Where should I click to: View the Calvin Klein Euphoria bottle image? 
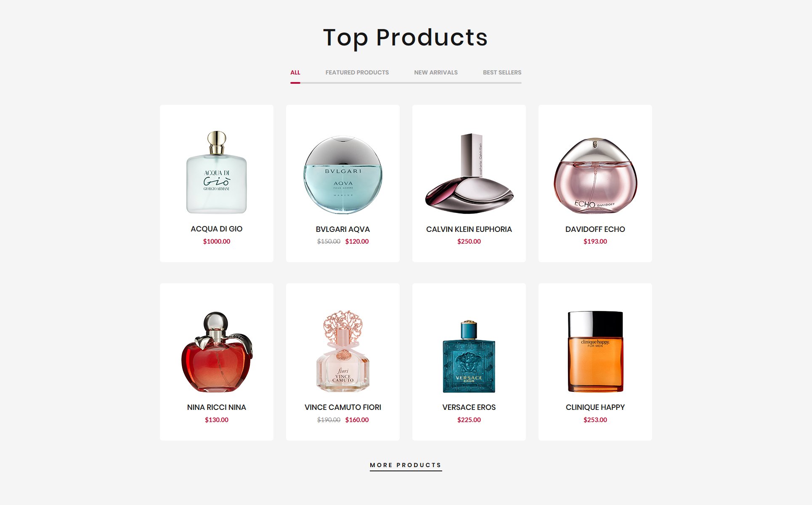[469, 173]
